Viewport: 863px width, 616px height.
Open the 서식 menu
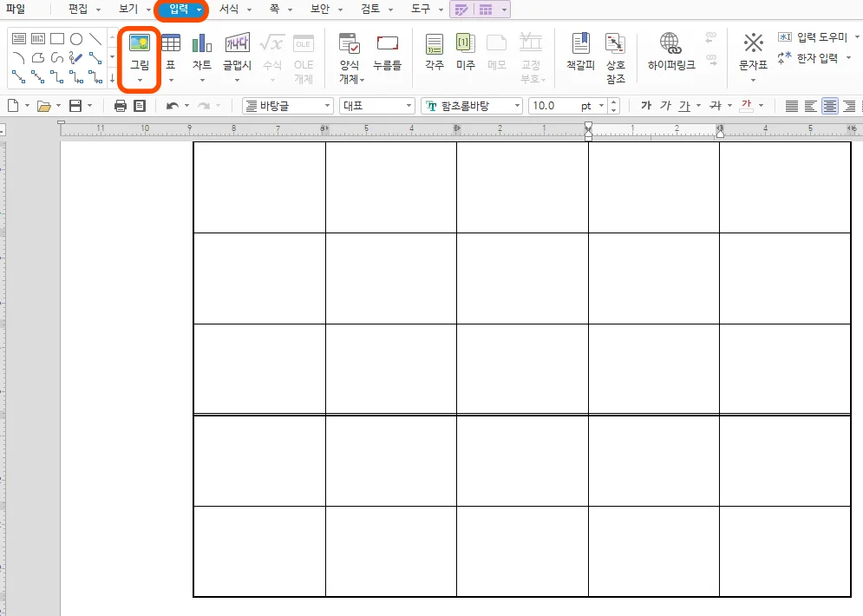coord(229,9)
